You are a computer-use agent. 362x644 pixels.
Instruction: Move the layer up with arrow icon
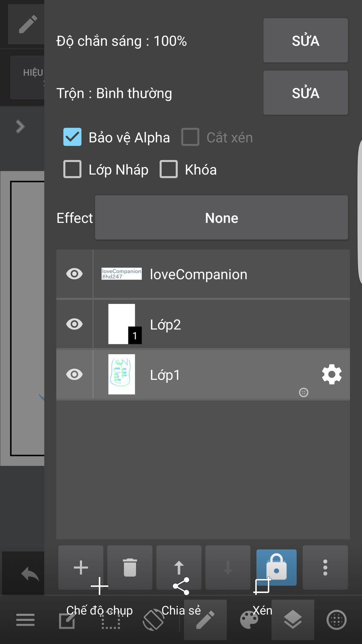(x=179, y=567)
